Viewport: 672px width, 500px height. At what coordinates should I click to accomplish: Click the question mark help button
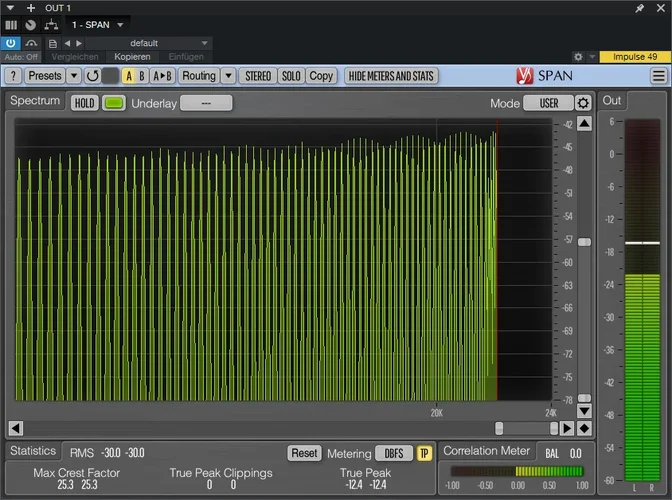(x=13, y=76)
